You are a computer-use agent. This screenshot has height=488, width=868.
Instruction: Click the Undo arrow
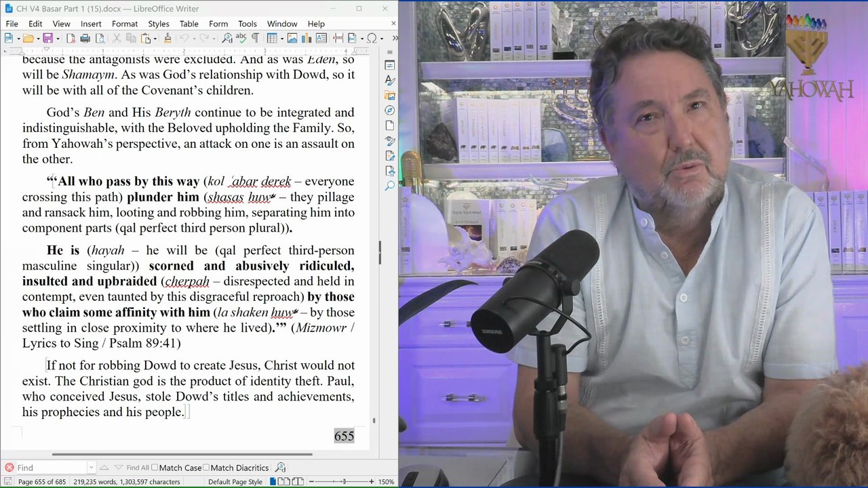click(x=184, y=38)
